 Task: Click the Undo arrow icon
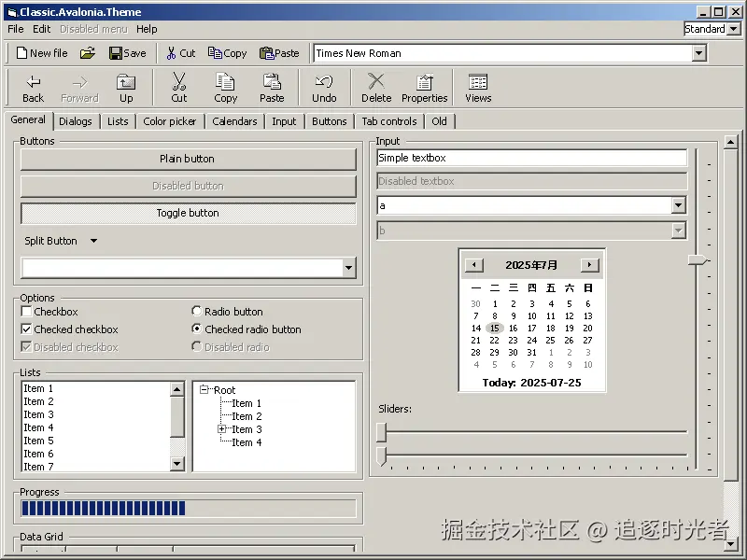(324, 82)
